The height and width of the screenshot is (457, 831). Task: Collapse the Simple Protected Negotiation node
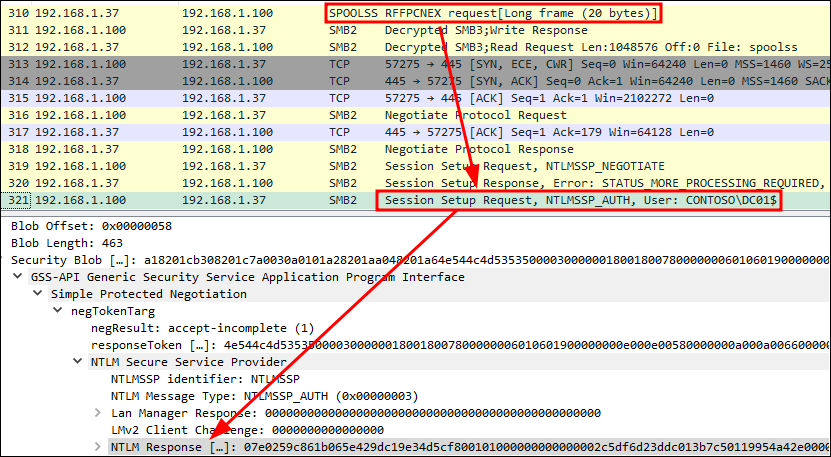pyautogui.click(x=38, y=294)
